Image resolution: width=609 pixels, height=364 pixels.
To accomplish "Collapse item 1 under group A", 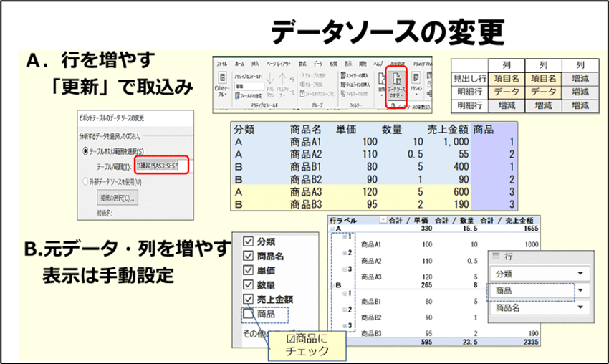I will tap(345, 237).
